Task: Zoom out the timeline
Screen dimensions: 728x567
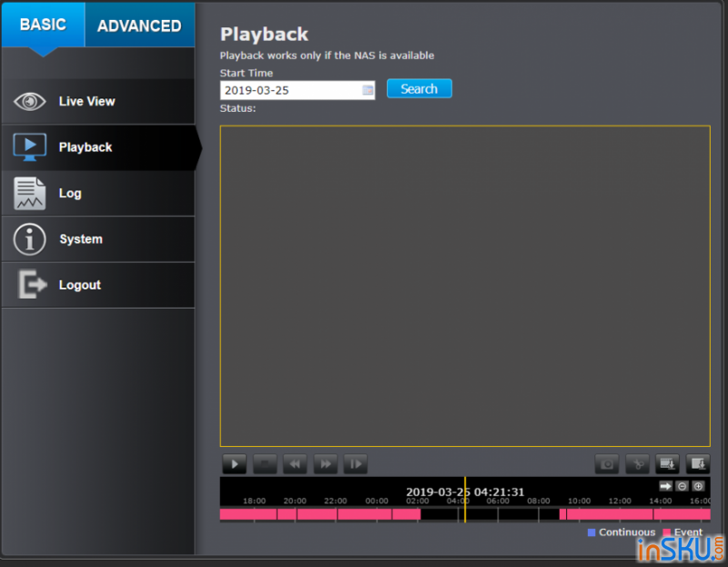Action: click(682, 486)
